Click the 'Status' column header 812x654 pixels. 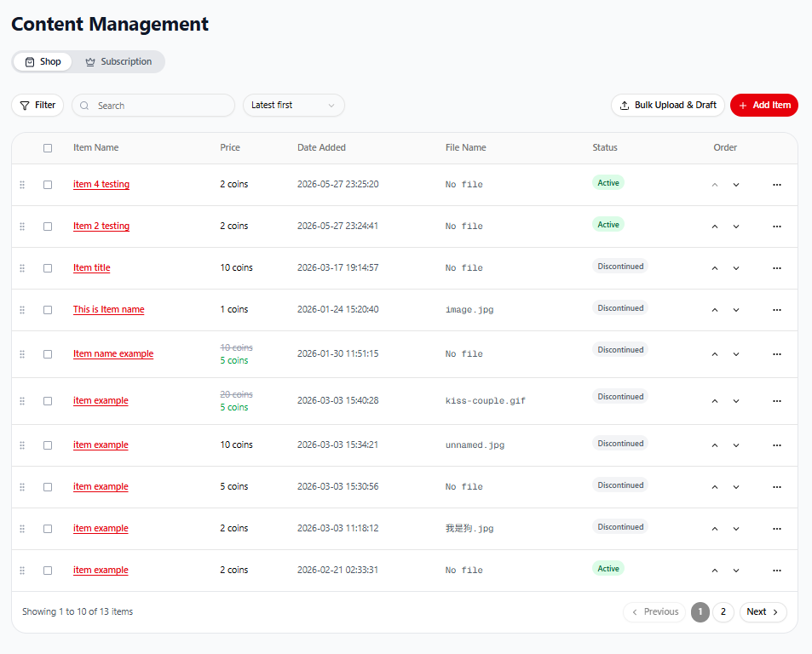tap(605, 147)
